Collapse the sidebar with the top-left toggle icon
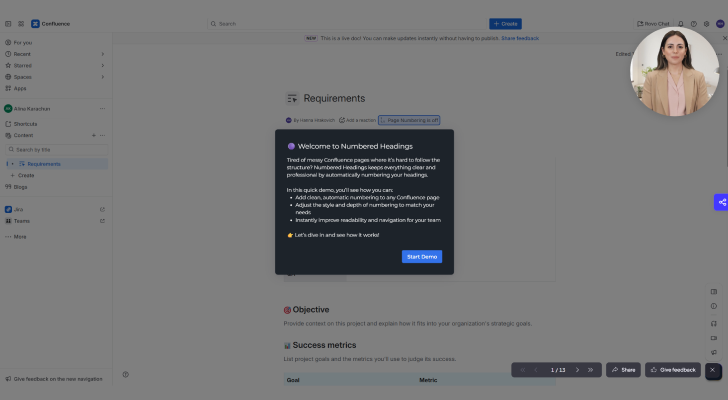The width and height of the screenshot is (728, 400). click(x=8, y=24)
